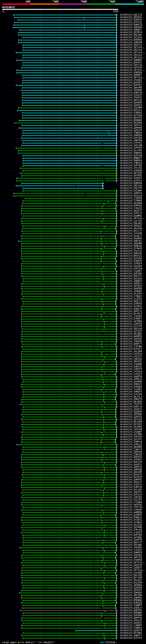146x644 pixels.
Task: Click the short cyan alignment bar for UniRef100_Q1M2Y4
Action: click(x=96, y=631)
